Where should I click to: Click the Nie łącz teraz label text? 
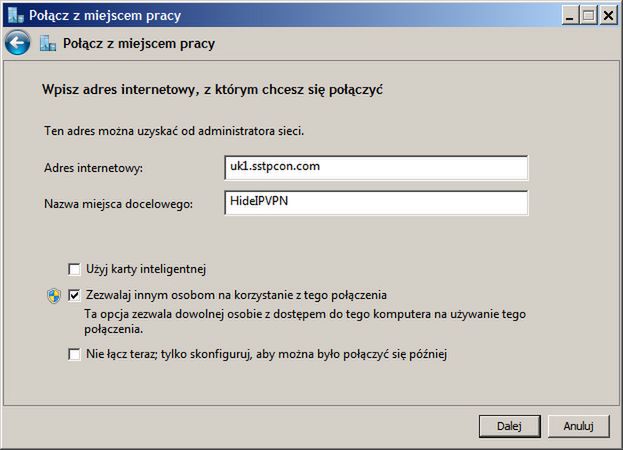pos(267,354)
